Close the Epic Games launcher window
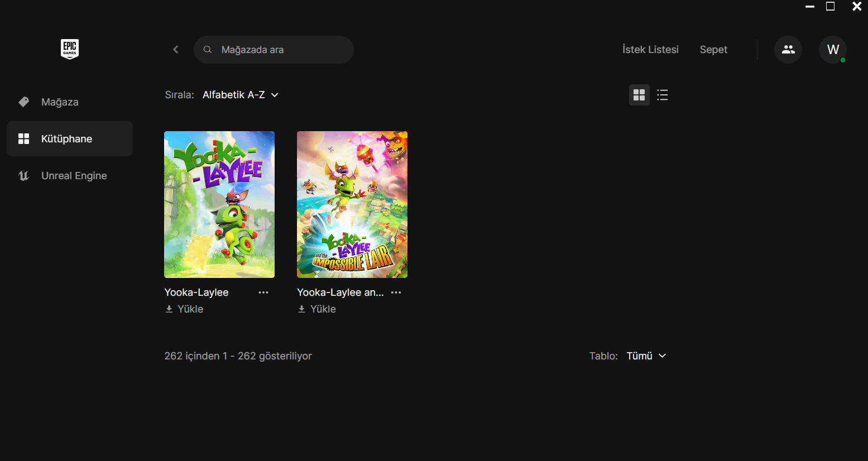This screenshot has width=868, height=461. [857, 6]
